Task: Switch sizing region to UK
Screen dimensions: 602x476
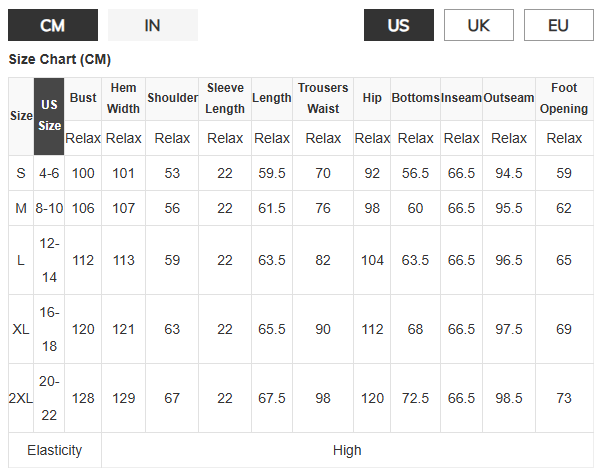Action: point(479,25)
